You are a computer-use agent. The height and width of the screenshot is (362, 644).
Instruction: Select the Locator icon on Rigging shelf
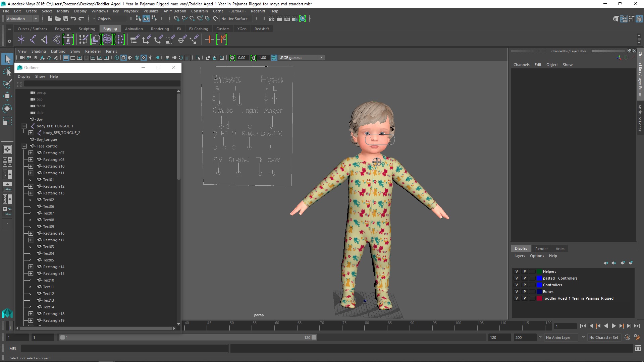(x=21, y=40)
